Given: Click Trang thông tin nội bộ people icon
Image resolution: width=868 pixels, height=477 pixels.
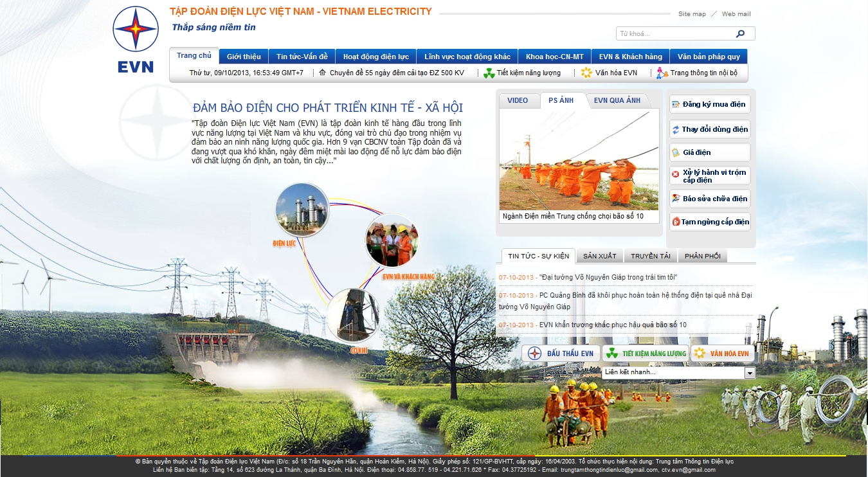Looking at the screenshot, I should coord(662,73).
